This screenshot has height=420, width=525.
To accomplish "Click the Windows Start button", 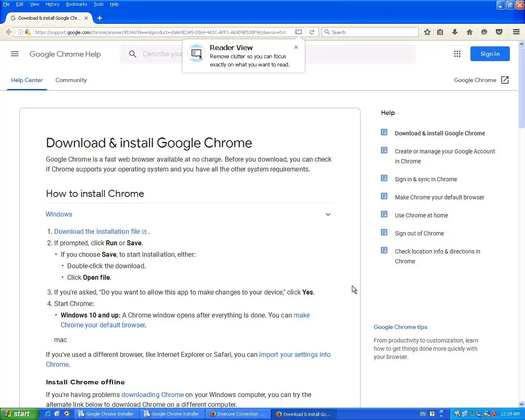I will [x=19, y=414].
